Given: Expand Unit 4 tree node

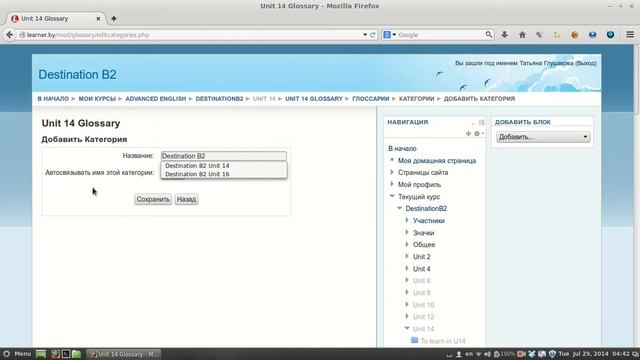Looking at the screenshot, I should tap(407, 269).
